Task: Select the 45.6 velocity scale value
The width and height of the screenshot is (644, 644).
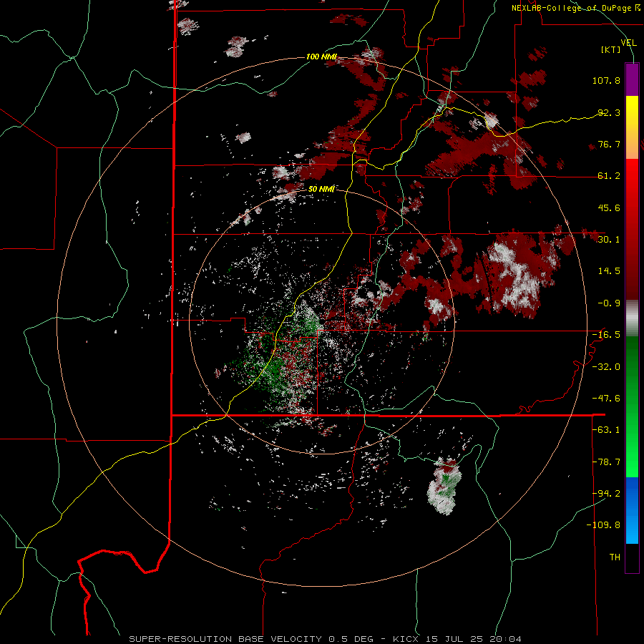Action: coord(609,208)
